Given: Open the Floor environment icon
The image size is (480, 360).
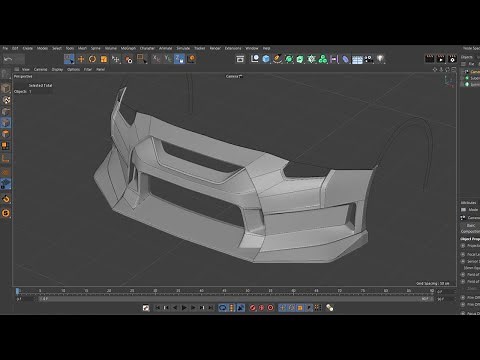Looking at the screenshot, I should [357, 60].
